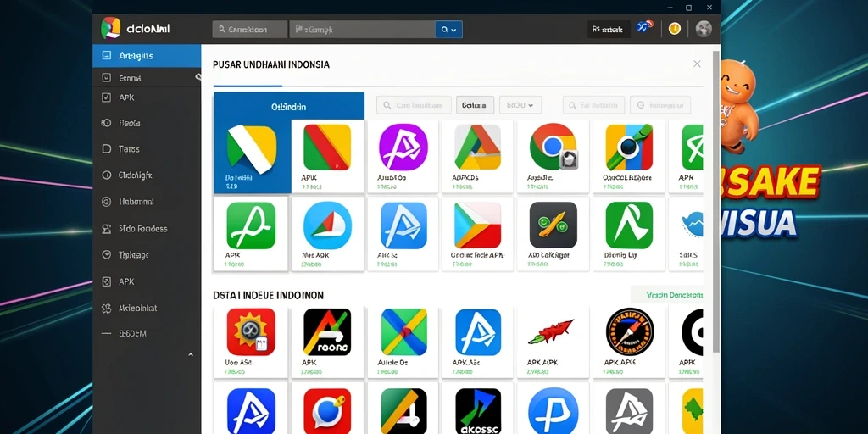Click the Can landiham search field
Screen dimensions: 868x434
coord(414,104)
